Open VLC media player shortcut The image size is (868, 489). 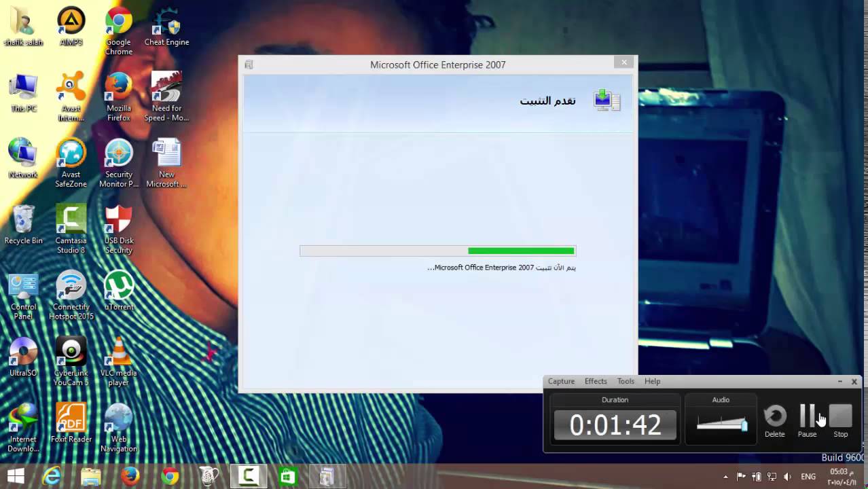(x=118, y=361)
